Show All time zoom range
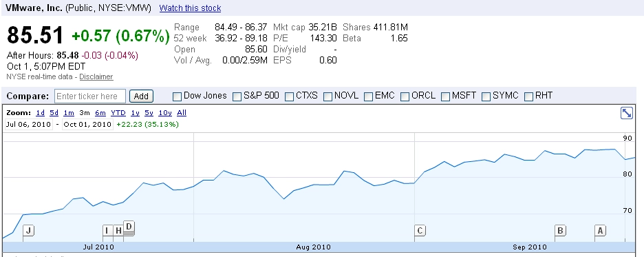The image size is (644, 257). (182, 113)
